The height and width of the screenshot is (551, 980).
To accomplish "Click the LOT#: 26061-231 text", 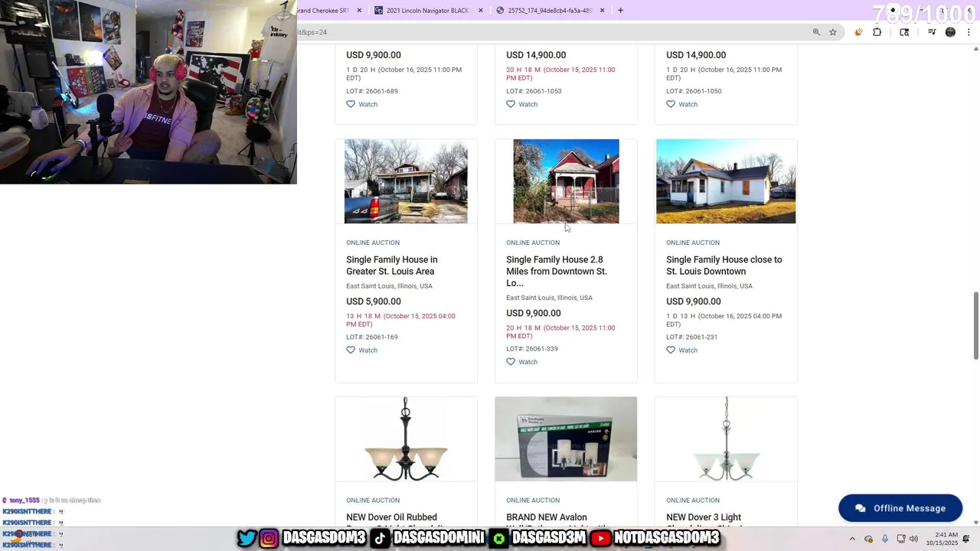I will [692, 337].
